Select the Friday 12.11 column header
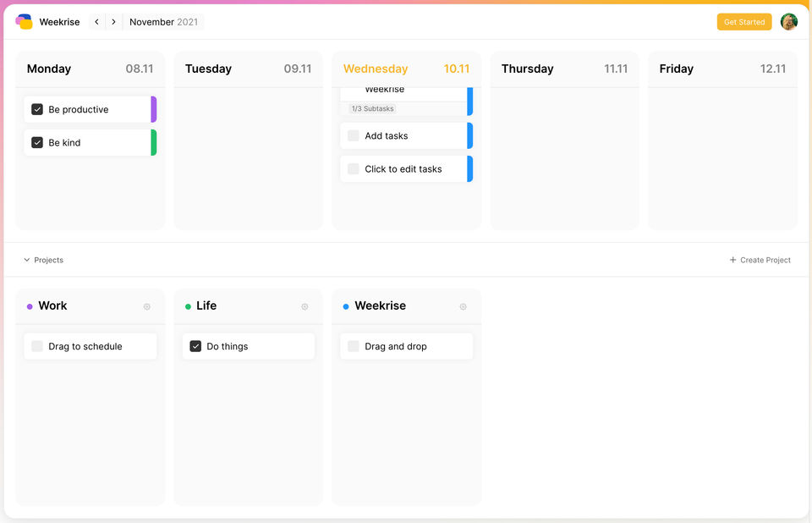Screen dimensions: 812x523 tap(721, 69)
